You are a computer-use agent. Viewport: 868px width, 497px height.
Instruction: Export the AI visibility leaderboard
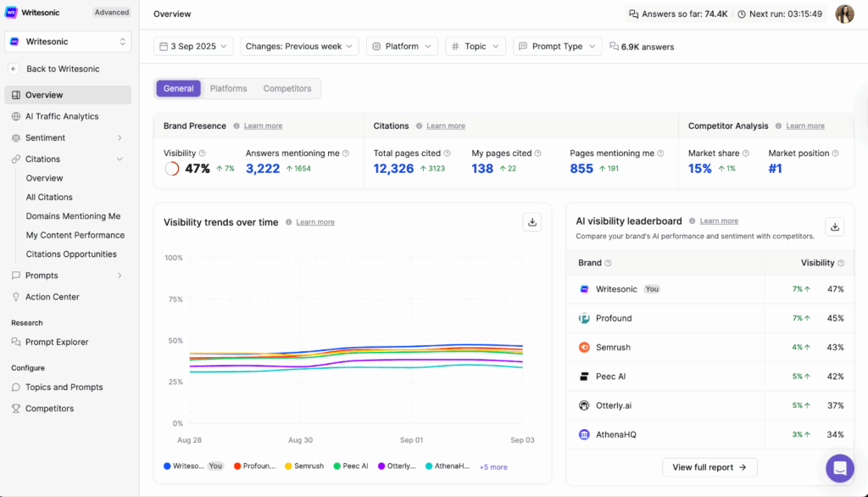(834, 226)
